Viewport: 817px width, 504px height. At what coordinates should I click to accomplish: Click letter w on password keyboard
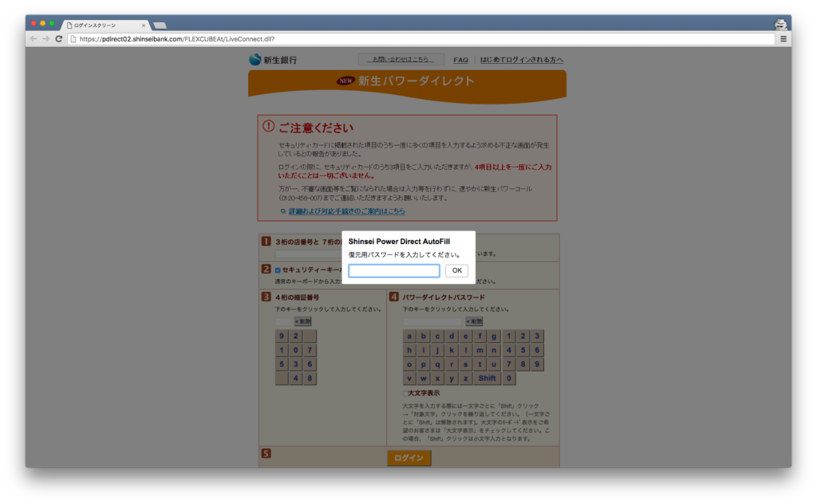(423, 378)
